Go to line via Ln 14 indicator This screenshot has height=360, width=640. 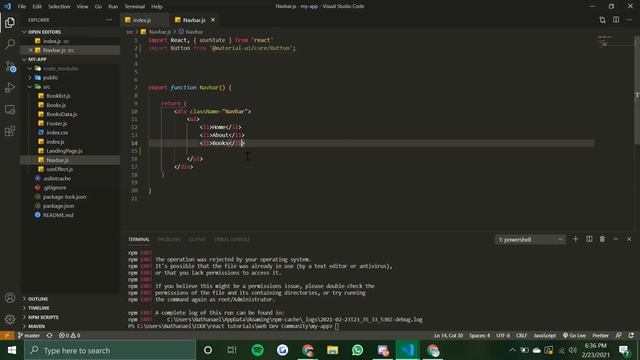(x=448, y=336)
